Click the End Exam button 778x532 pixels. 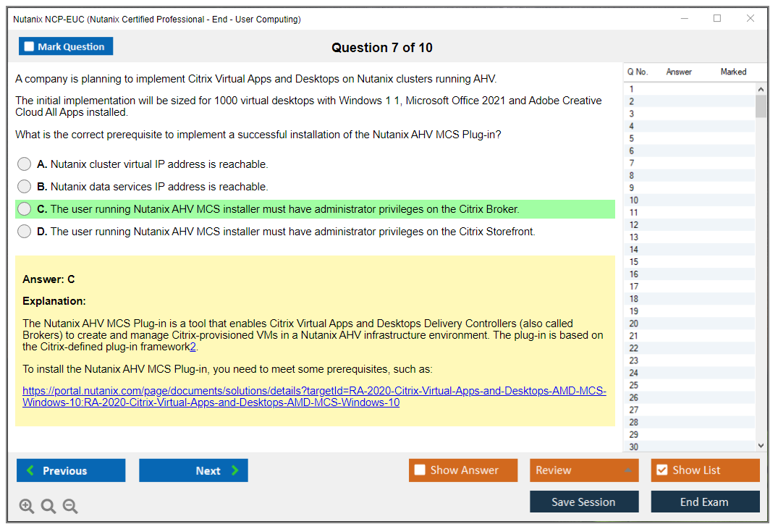coord(704,502)
